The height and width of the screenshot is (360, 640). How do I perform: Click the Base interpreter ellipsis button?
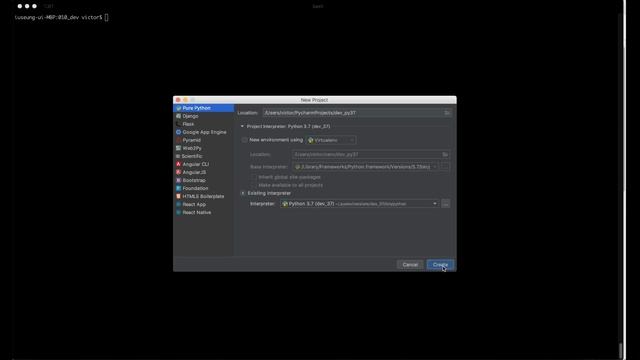pos(444,167)
